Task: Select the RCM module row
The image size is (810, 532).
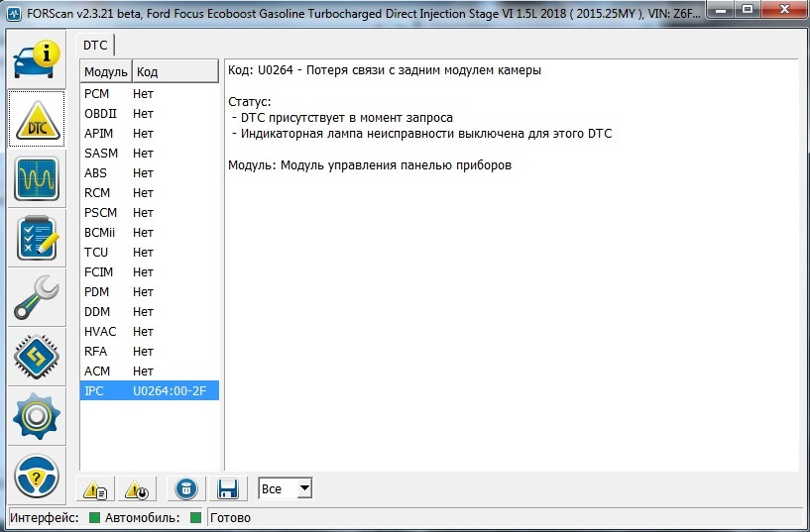Action: (x=150, y=193)
